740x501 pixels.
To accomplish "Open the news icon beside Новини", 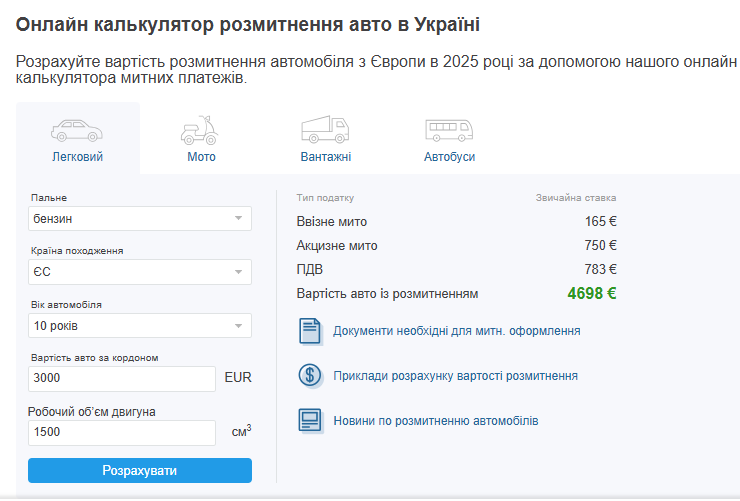I will point(310,421).
